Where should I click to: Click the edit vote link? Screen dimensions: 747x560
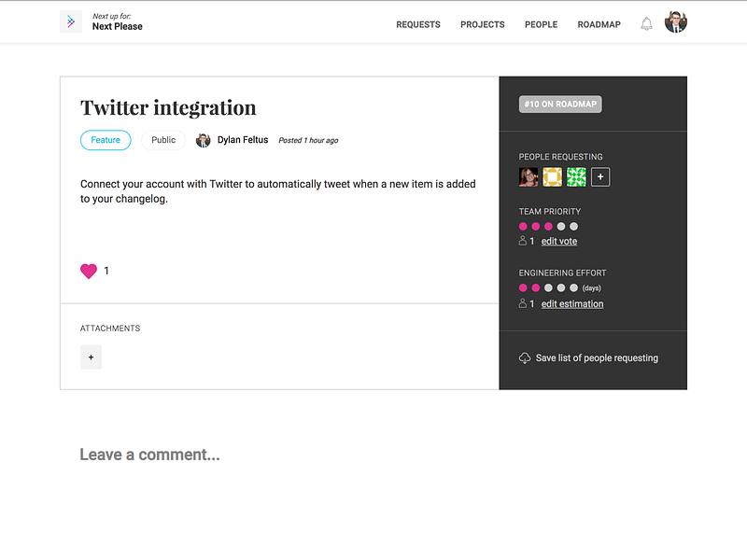pos(558,242)
